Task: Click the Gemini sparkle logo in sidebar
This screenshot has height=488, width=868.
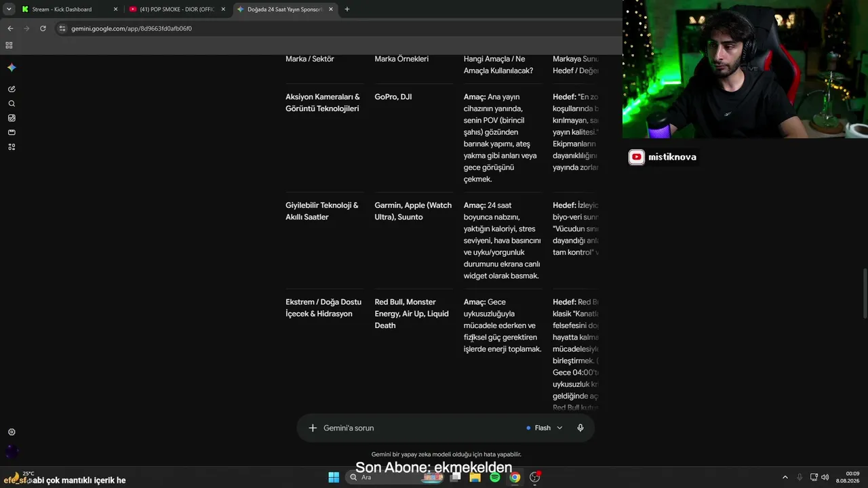Action: [12, 68]
